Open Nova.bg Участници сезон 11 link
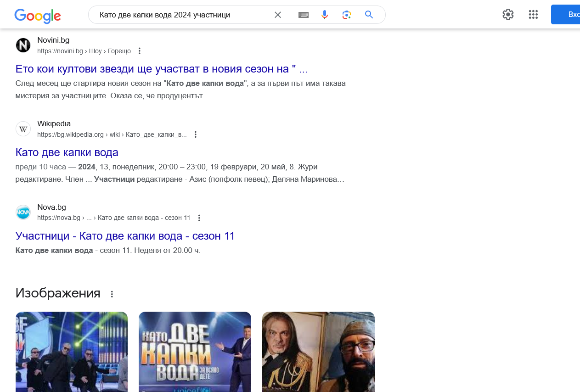The width and height of the screenshot is (580, 392). click(x=125, y=236)
